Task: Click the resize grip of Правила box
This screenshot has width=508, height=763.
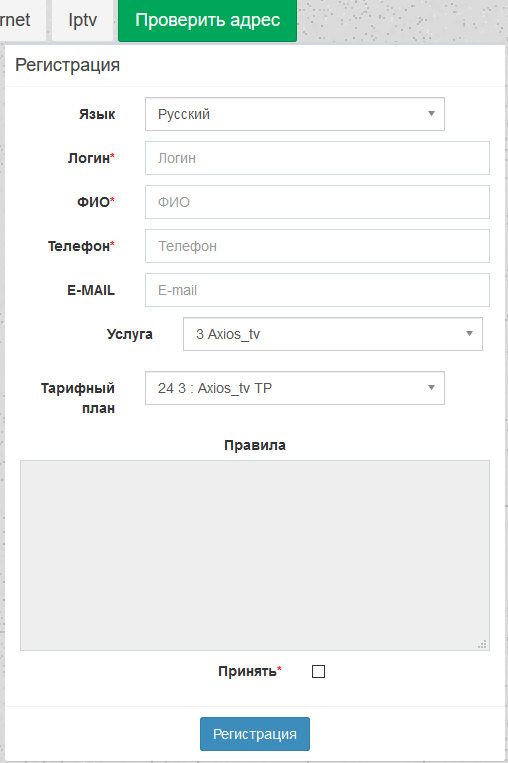Action: [483, 644]
